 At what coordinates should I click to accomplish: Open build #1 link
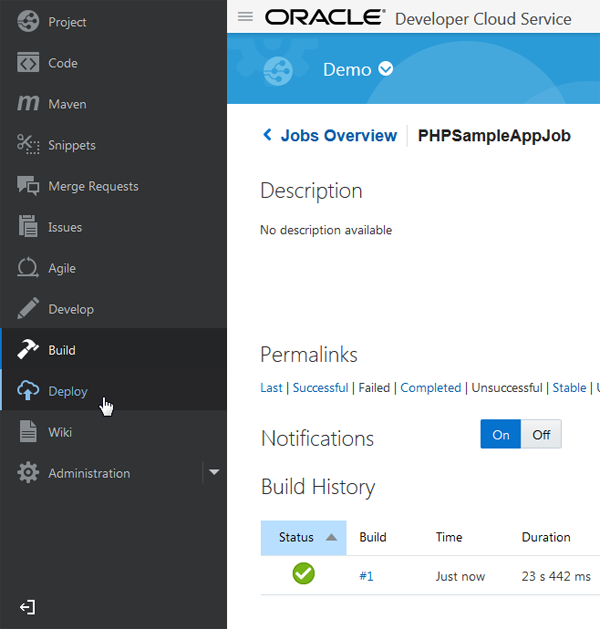366,576
